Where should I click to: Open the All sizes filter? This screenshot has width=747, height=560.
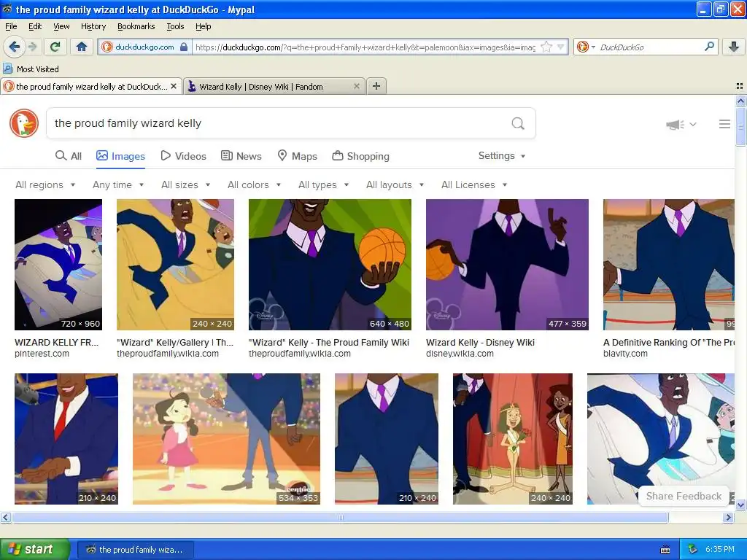point(185,184)
